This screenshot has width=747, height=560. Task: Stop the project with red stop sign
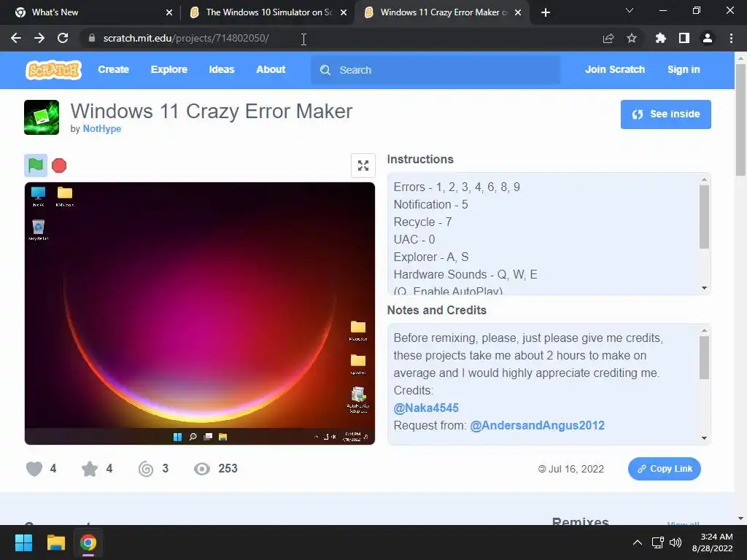[x=59, y=166]
